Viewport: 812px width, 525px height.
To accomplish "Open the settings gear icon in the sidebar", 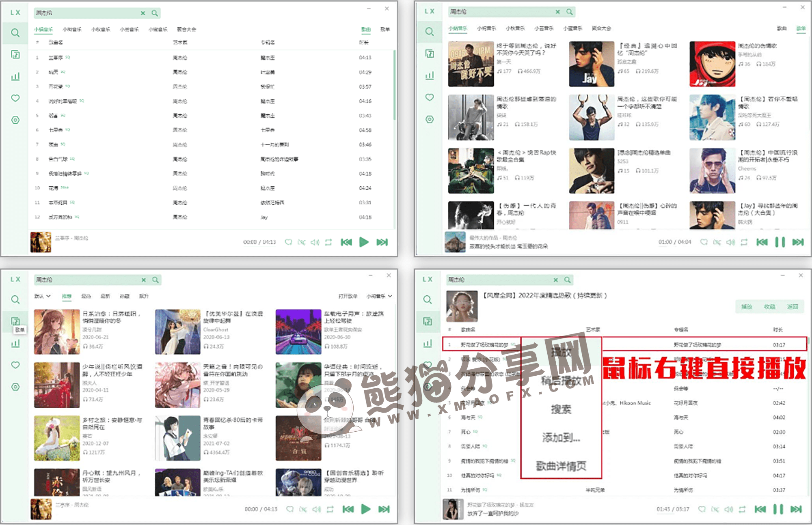I will (x=15, y=119).
